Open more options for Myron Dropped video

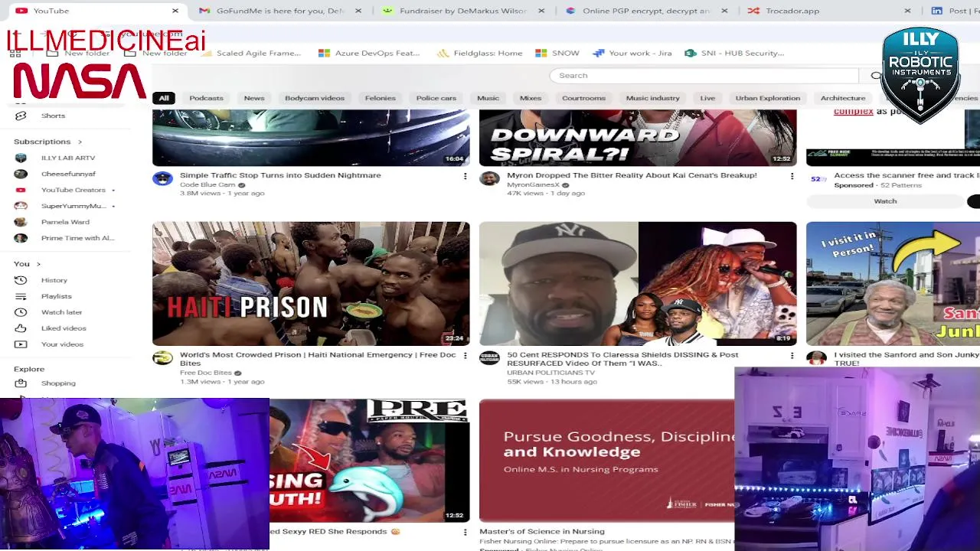(x=792, y=176)
